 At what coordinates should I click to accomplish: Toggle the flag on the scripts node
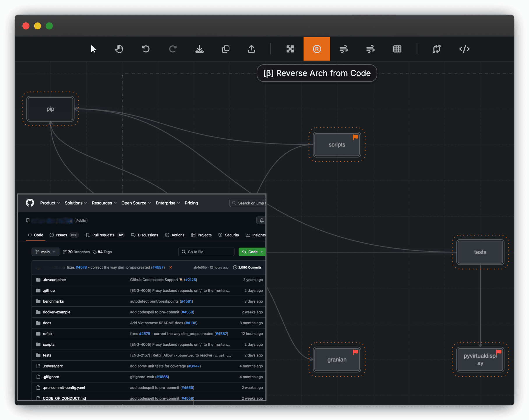(x=355, y=137)
